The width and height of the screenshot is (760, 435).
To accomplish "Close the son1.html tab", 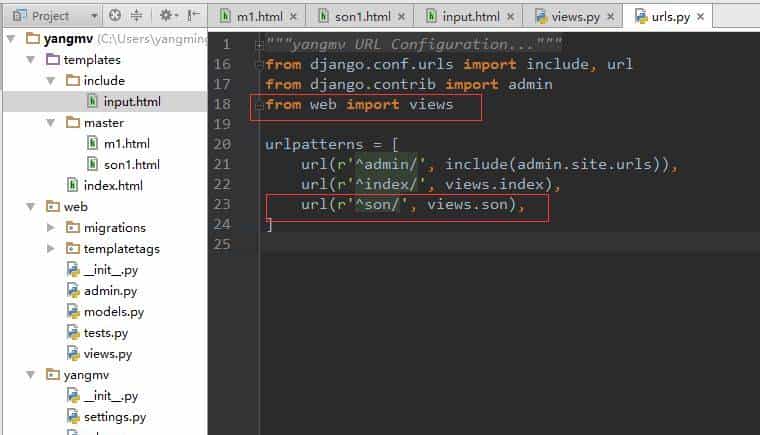I will click(x=401, y=17).
